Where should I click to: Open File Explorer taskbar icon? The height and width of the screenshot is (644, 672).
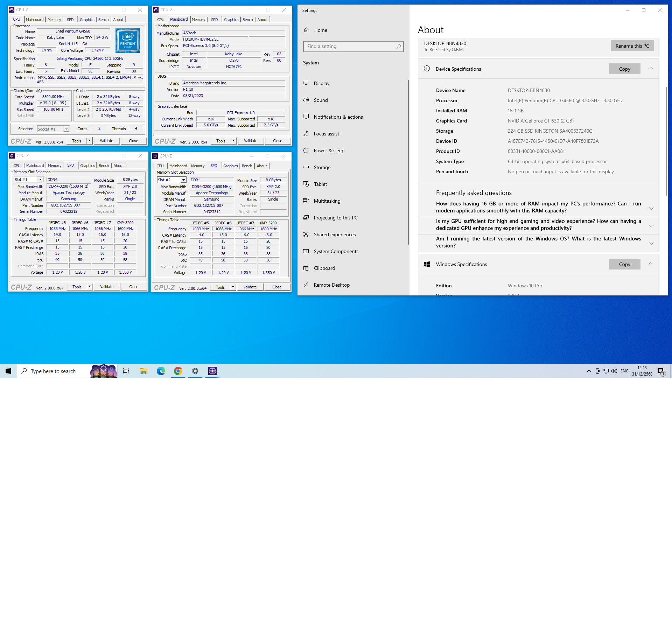click(x=143, y=371)
